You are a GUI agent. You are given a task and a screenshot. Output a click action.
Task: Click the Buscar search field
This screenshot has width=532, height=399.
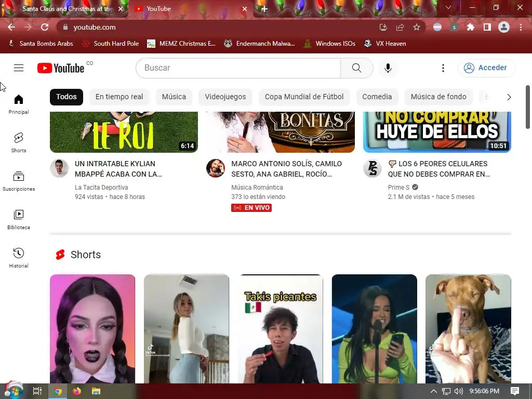(x=238, y=68)
